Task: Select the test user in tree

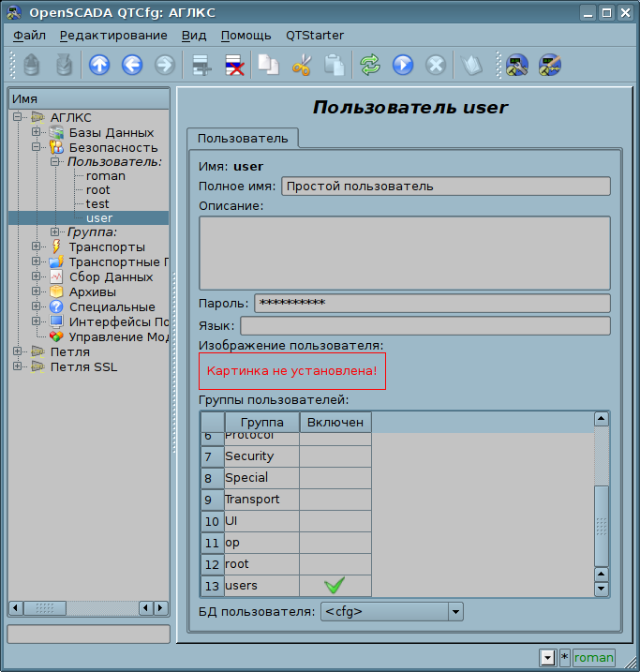Action: 97,204
